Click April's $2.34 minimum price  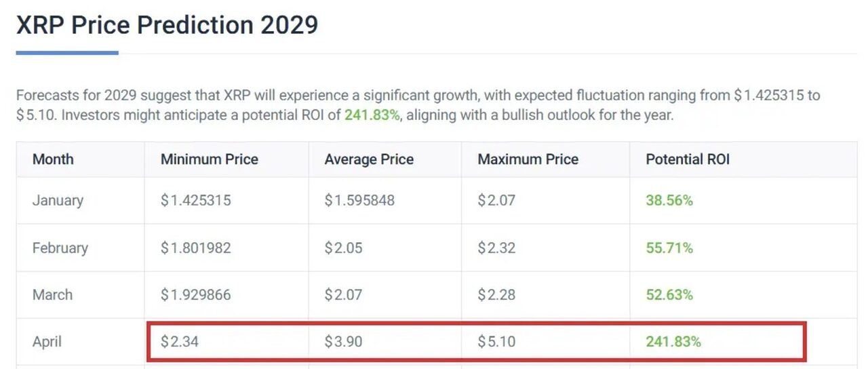(x=180, y=342)
